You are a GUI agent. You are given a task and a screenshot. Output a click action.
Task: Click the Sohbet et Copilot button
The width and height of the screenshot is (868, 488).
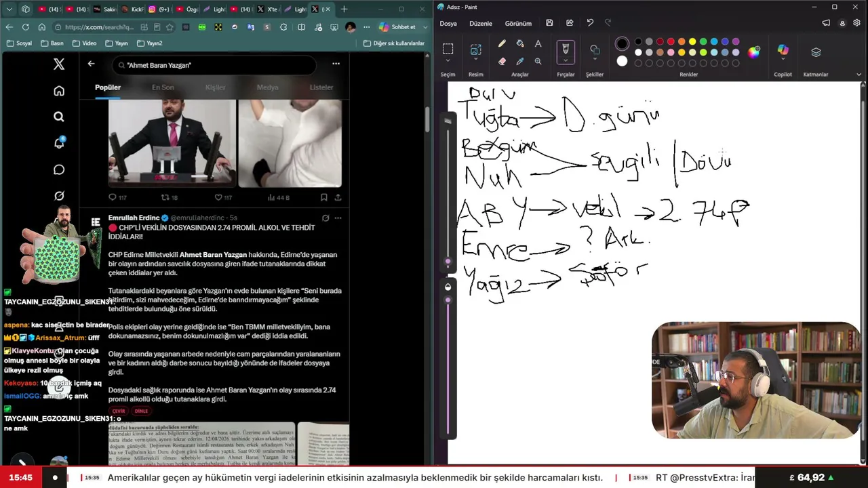[397, 27]
